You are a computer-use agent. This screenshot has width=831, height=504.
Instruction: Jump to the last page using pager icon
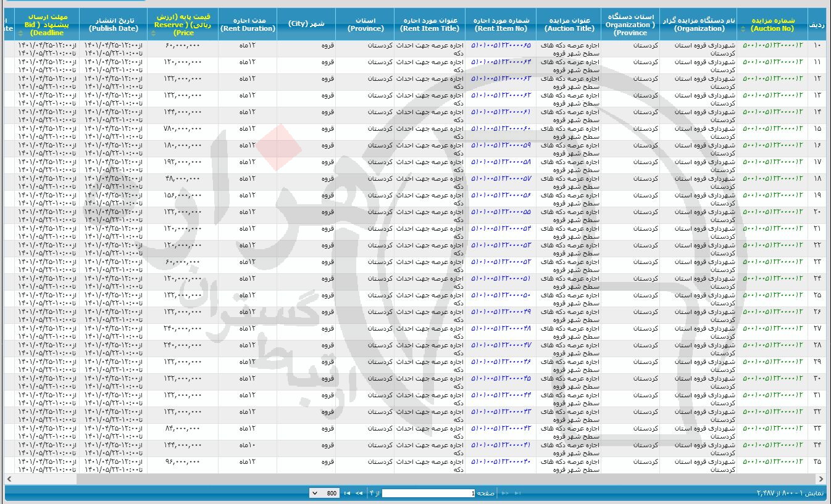coord(347,494)
